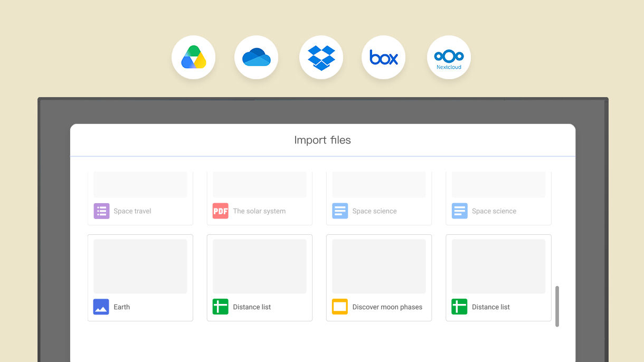644x362 pixels.
Task: Select the "The solar system" file name
Action: pyautogui.click(x=259, y=211)
